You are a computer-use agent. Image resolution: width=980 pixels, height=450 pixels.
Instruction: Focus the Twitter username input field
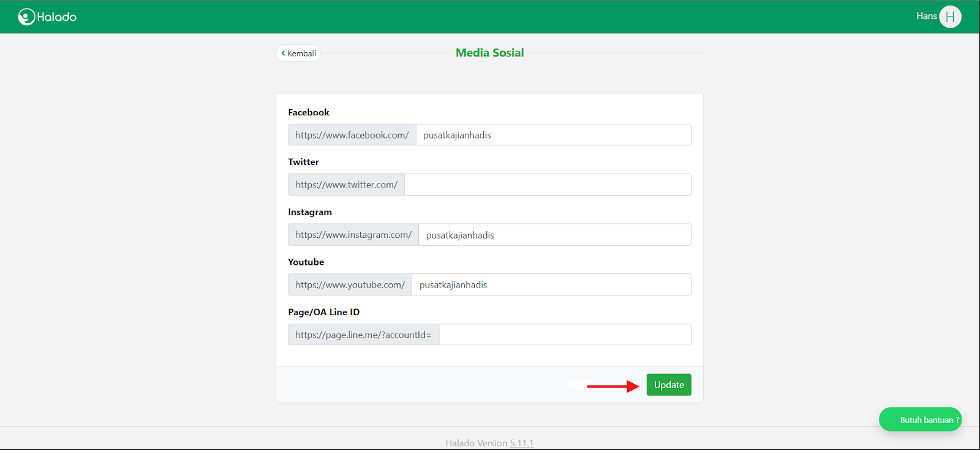548,185
